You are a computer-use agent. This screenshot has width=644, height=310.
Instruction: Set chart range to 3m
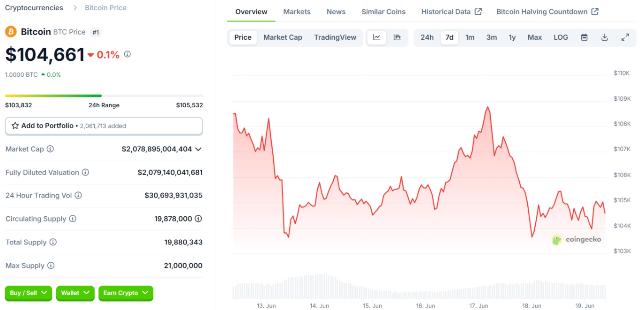pos(492,37)
